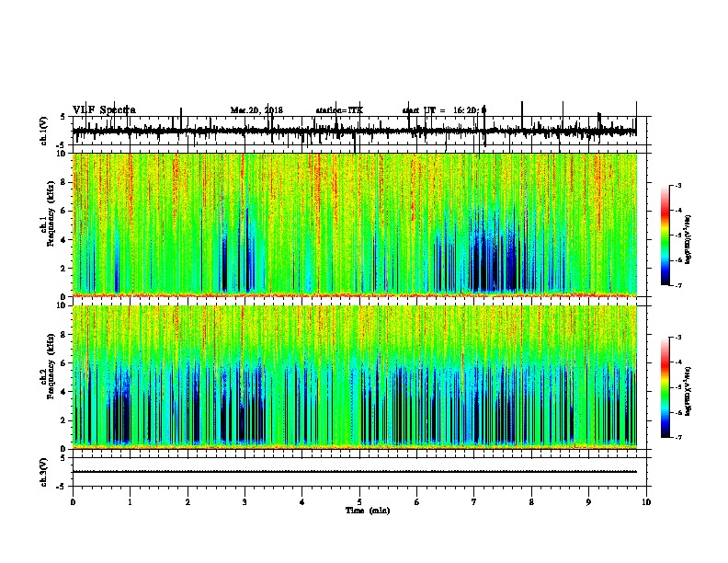Click the time-axis tick label "9"
728x563 pixels.
(588, 502)
